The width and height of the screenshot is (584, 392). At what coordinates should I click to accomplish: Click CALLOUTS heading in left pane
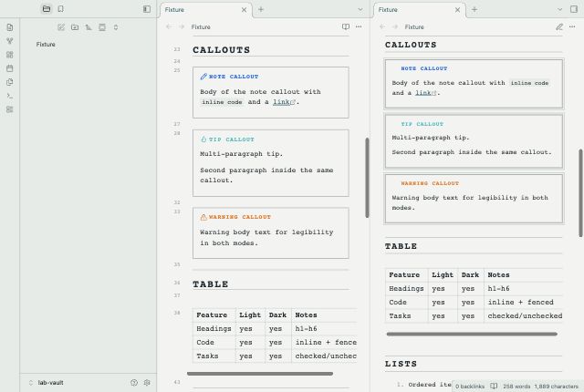[x=221, y=50]
